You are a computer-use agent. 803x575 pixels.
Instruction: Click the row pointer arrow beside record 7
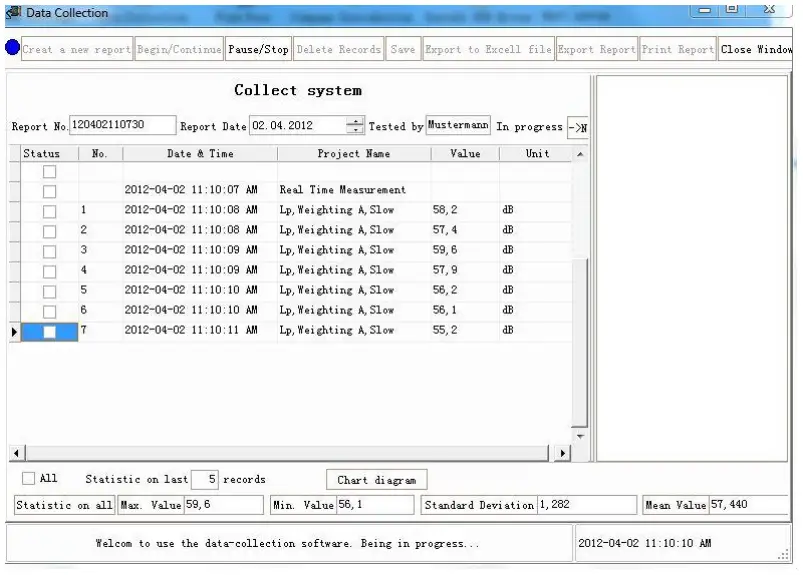14,332
